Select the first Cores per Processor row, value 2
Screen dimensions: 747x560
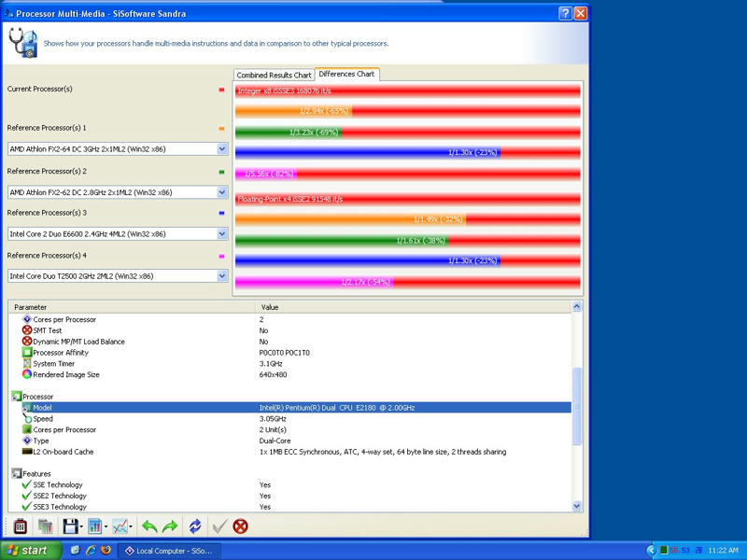click(296, 319)
